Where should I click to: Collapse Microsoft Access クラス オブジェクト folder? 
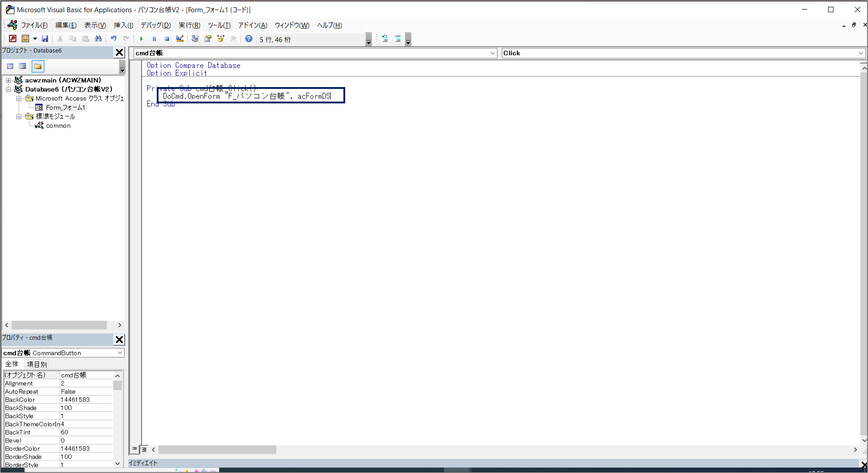point(19,98)
